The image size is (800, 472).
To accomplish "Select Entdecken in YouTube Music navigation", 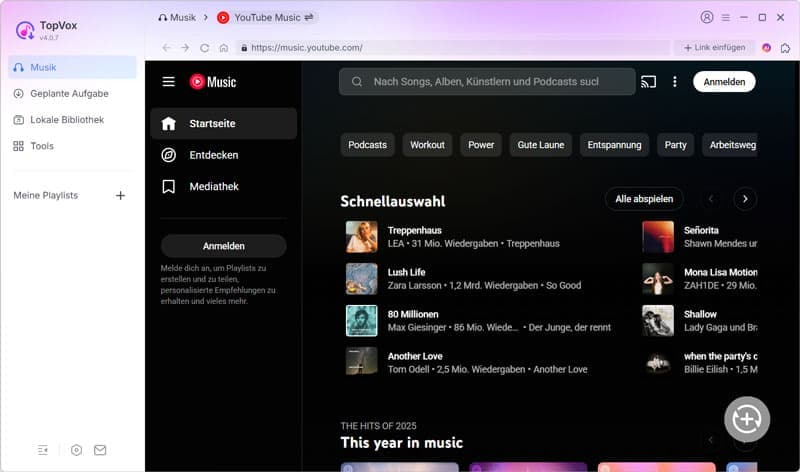I will click(x=223, y=155).
